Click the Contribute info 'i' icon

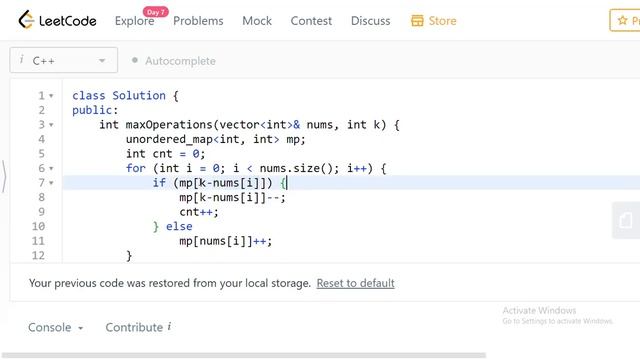tap(169, 326)
